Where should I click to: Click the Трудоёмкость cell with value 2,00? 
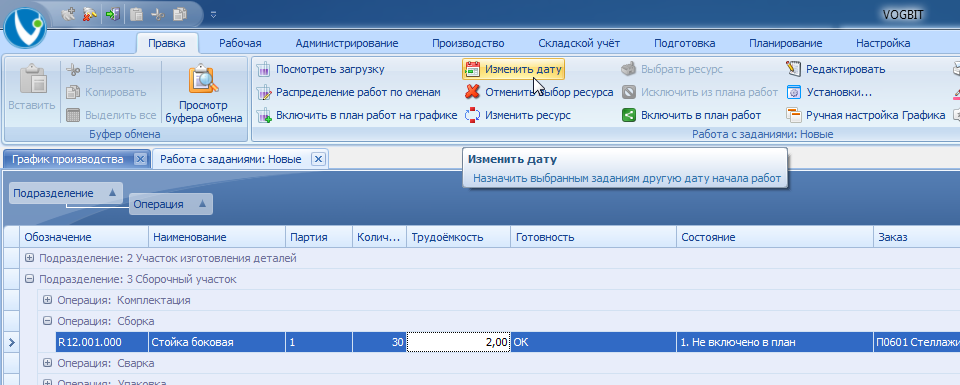[459, 342]
